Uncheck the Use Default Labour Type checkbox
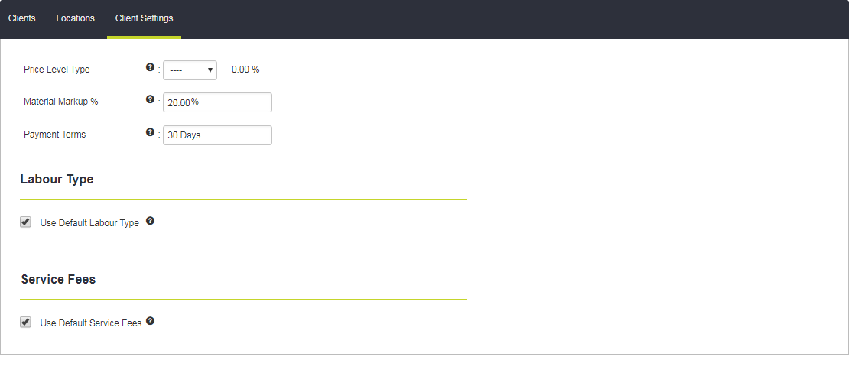The height and width of the screenshot is (373, 868). [25, 222]
